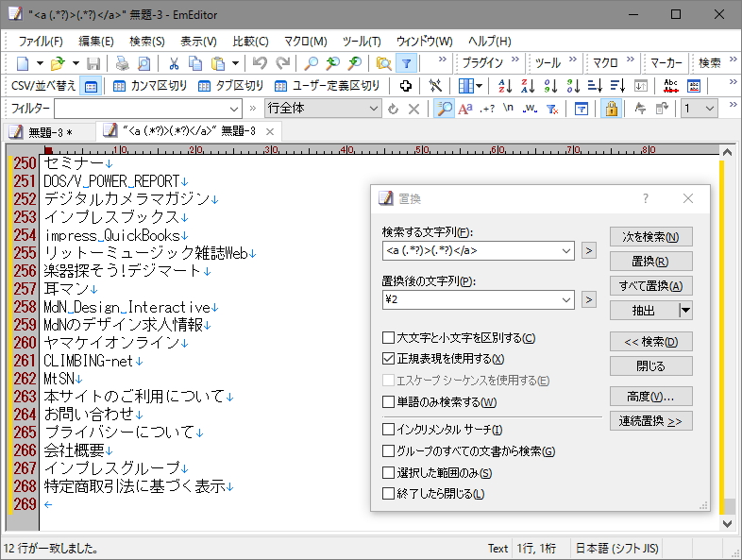Click the Find in Files folder icon

384,63
